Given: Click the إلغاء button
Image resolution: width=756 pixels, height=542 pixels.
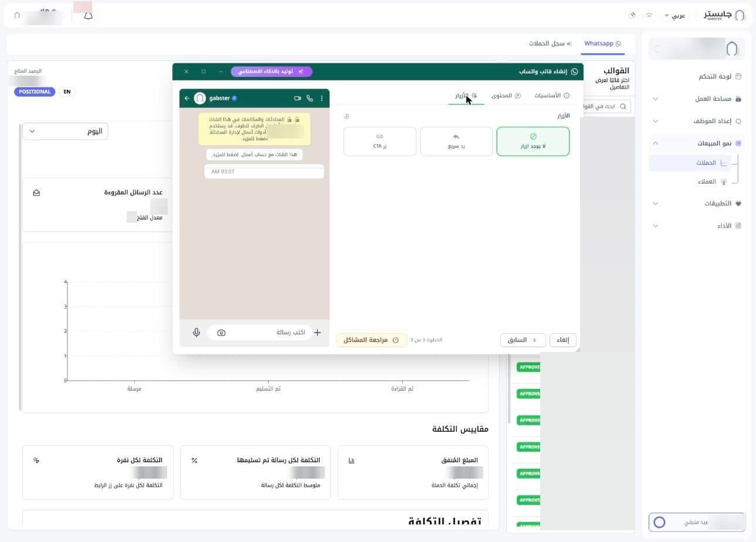Looking at the screenshot, I should (563, 340).
